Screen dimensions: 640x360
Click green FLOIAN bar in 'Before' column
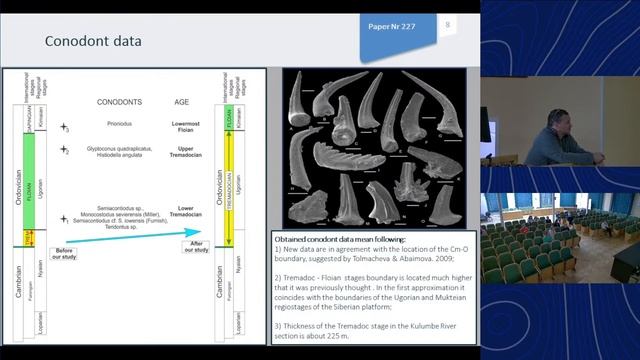(x=29, y=181)
